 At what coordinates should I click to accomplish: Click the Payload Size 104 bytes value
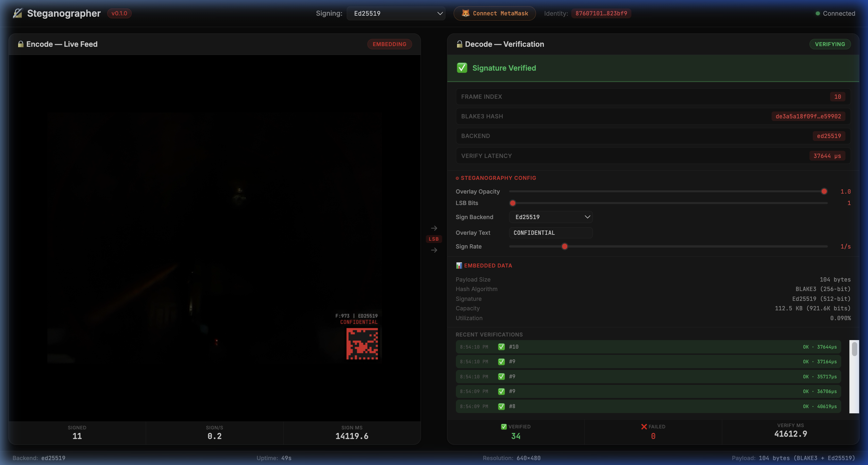click(835, 280)
